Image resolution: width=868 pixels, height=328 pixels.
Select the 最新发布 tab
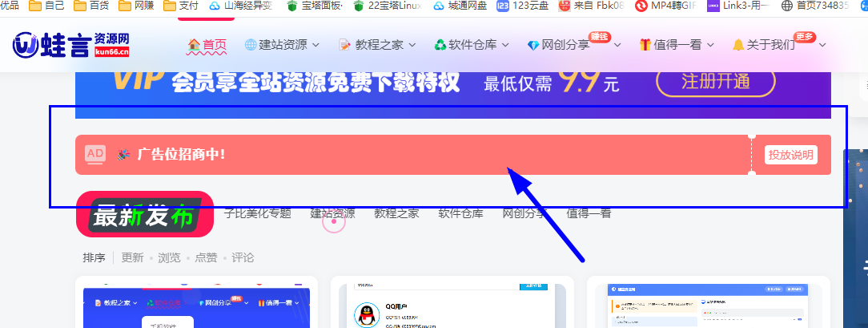pyautogui.click(x=144, y=214)
